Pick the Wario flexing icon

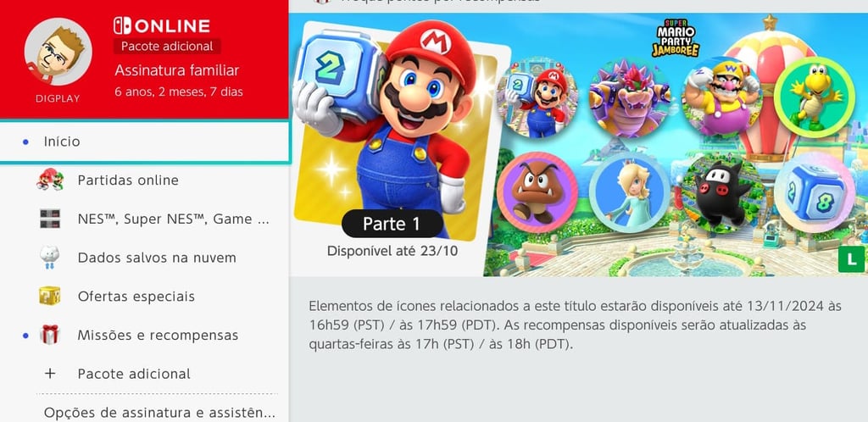pos(722,97)
